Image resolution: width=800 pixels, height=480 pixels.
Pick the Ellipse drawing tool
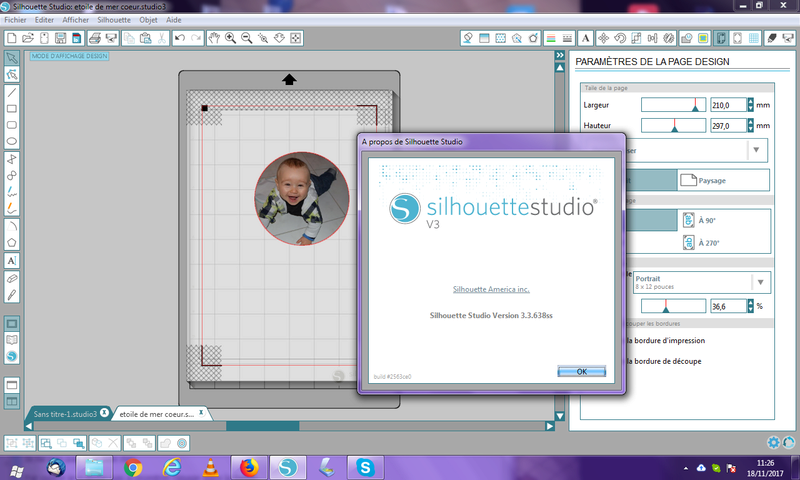pyautogui.click(x=12, y=141)
